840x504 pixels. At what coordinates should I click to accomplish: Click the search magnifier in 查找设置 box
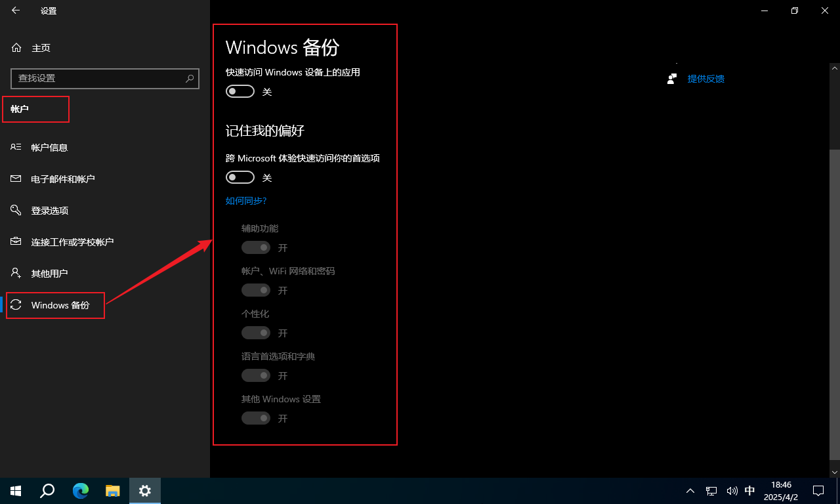pos(190,78)
